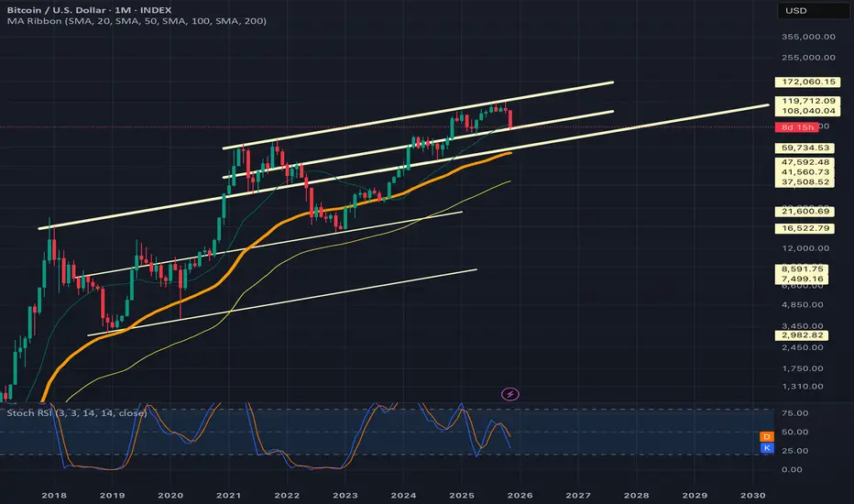
Task: Click the 7,499.16 price label
Action: (x=802, y=279)
